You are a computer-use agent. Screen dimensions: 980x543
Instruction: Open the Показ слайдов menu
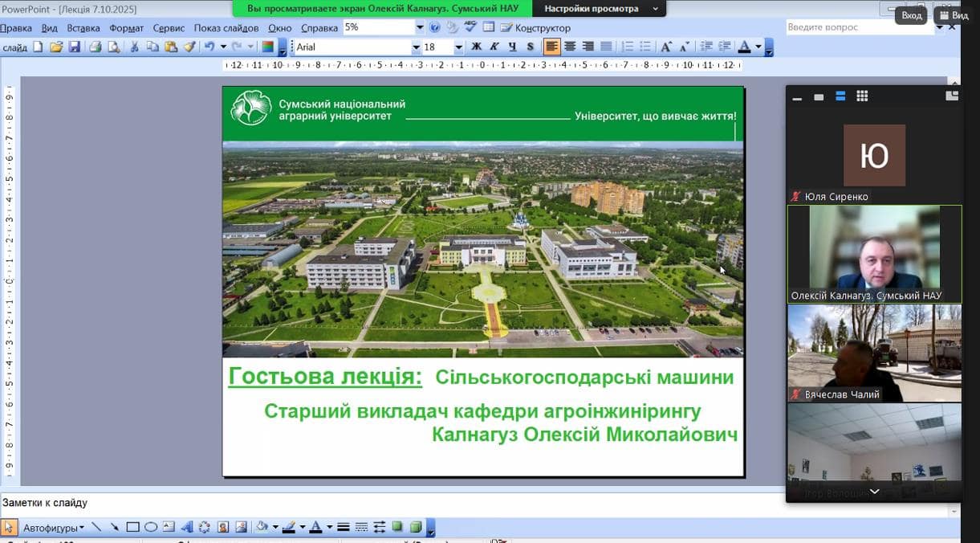tap(226, 28)
